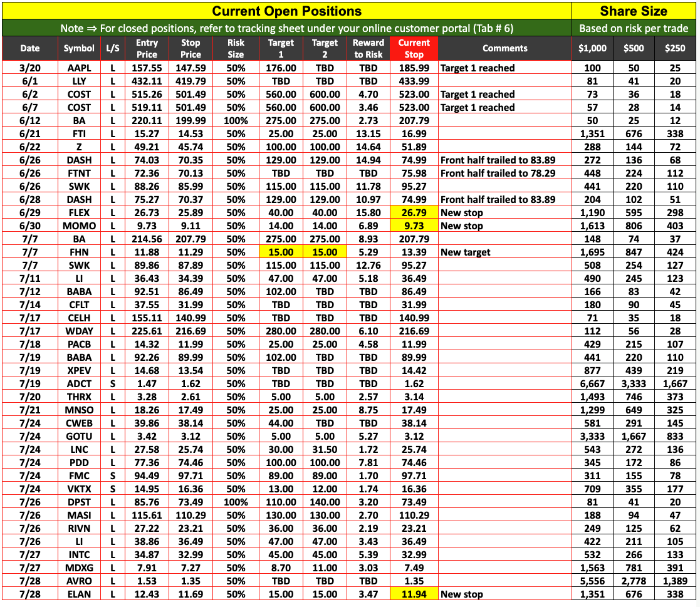Click the 'New target' comment in FHN row
The image size is (700, 607).
click(x=465, y=252)
